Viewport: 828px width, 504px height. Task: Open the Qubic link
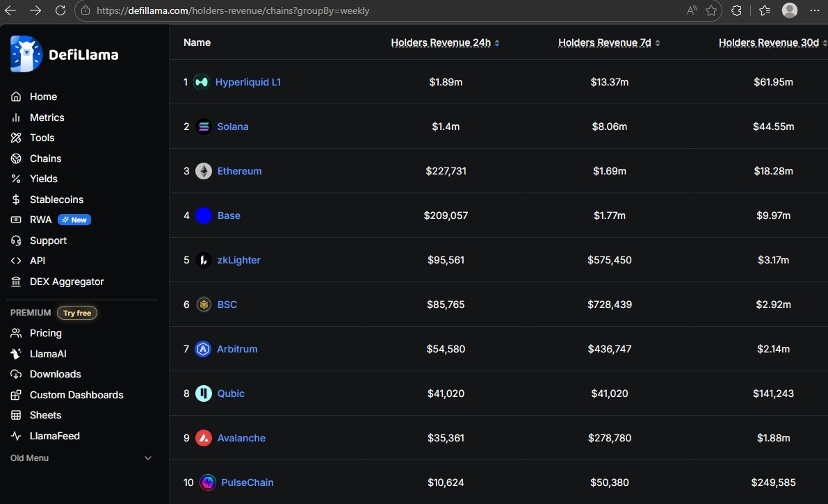click(x=231, y=393)
